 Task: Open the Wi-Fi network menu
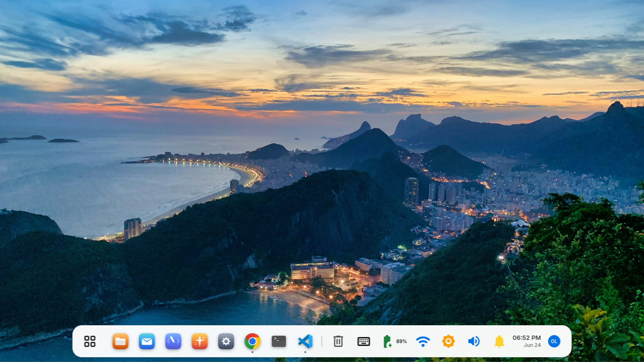point(423,341)
